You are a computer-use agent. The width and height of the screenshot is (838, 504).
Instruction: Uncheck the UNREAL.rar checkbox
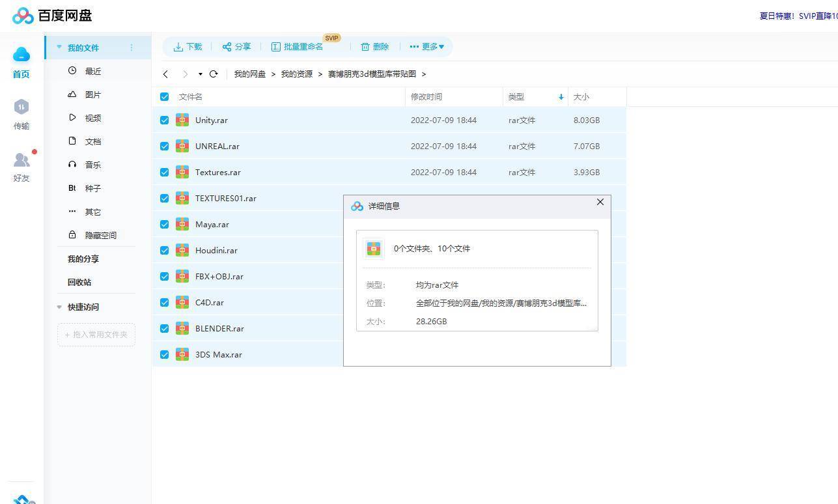pyautogui.click(x=164, y=146)
